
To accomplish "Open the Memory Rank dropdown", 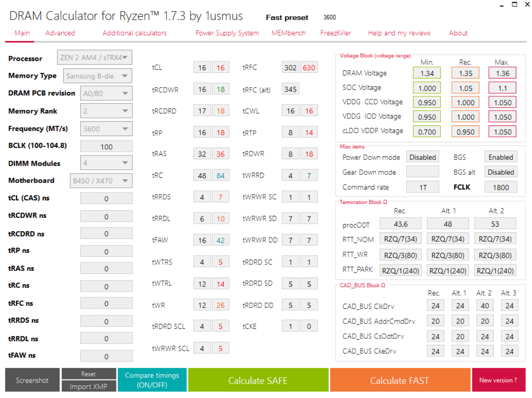I will coord(106,111).
